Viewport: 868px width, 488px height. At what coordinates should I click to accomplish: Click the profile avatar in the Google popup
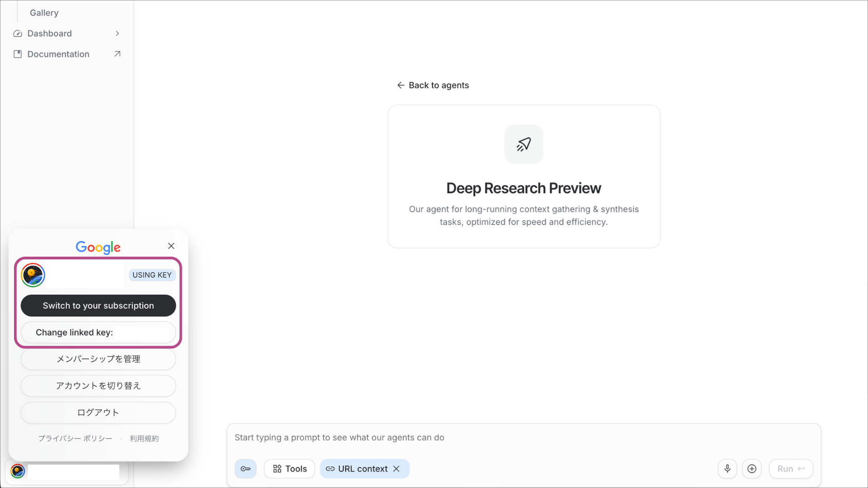(x=33, y=275)
